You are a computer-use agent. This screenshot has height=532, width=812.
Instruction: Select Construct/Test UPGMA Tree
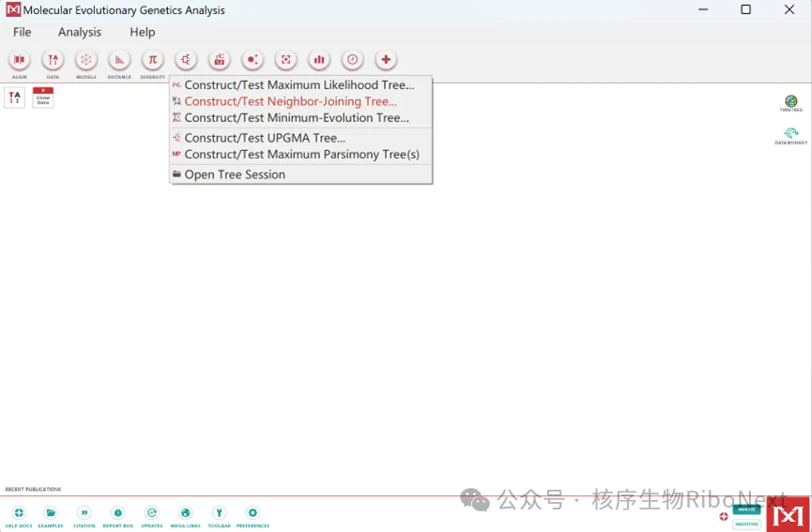point(301,138)
